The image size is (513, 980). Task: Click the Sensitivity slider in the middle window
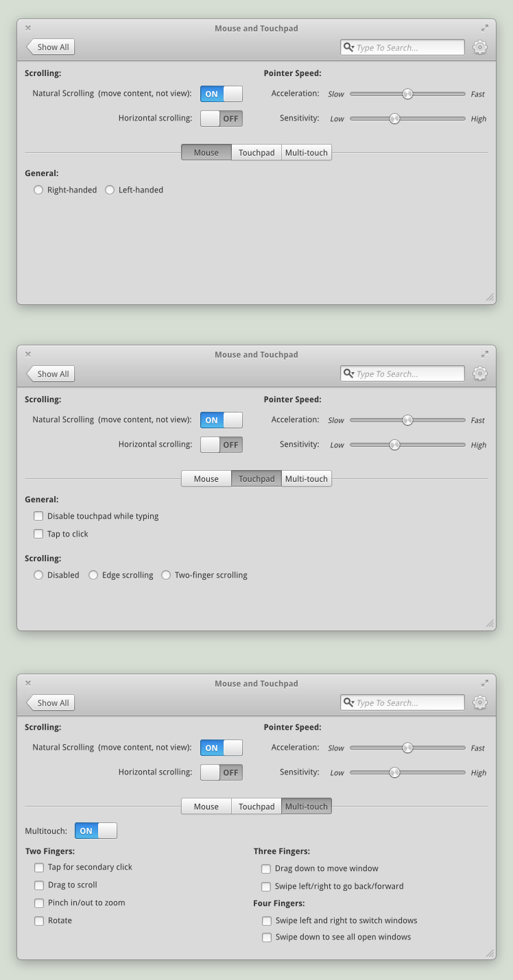407,445
